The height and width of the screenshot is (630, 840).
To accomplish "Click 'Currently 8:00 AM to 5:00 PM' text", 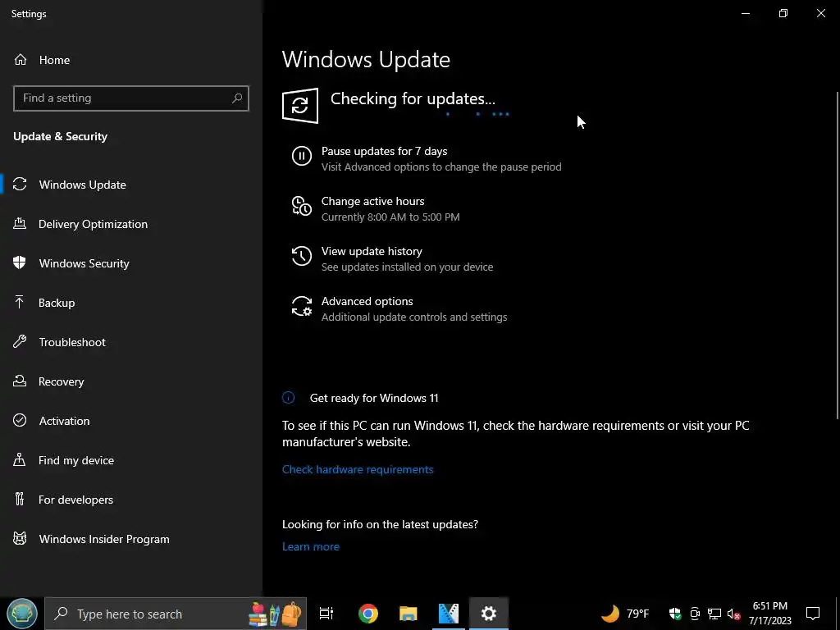I will [390, 217].
